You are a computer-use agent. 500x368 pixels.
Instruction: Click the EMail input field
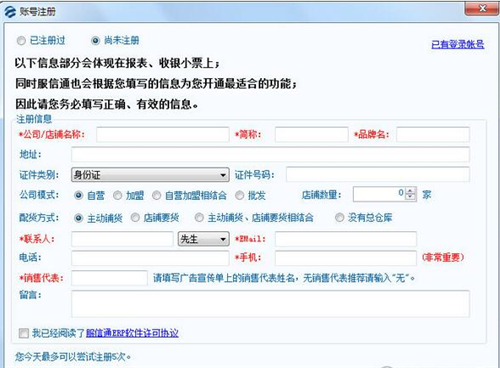point(346,239)
